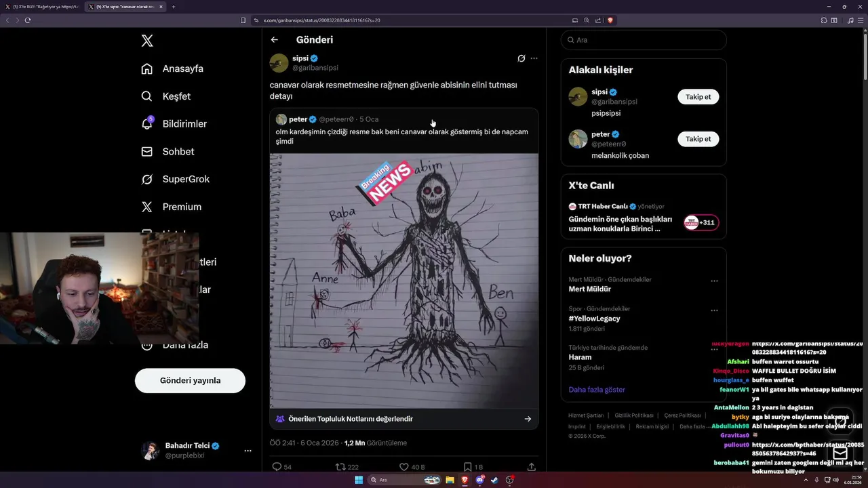The width and height of the screenshot is (868, 488).
Task: Follow peter with Takip et
Action: (698, 139)
